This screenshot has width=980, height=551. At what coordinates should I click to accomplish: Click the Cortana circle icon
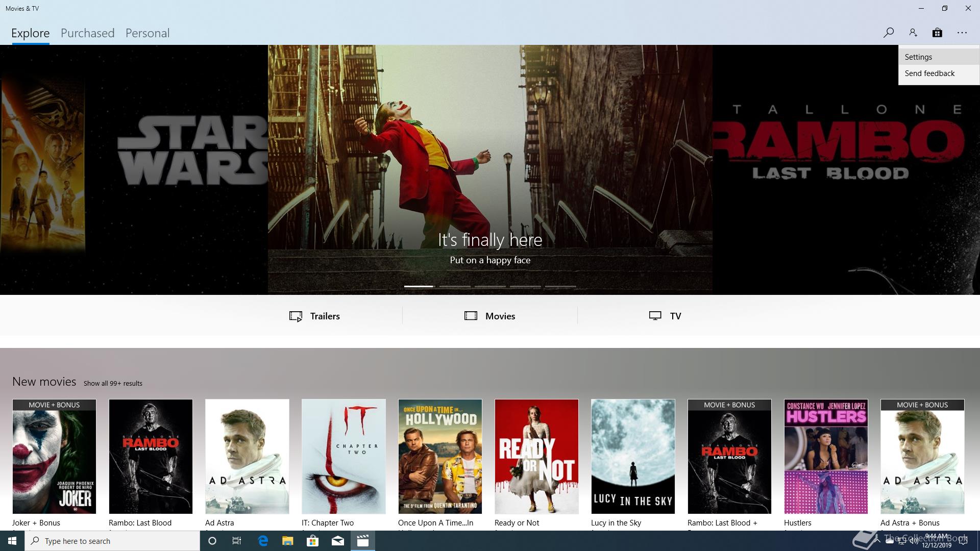coord(212,541)
